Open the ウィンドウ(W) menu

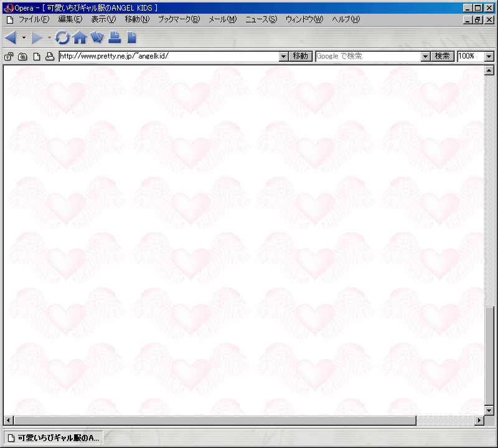304,19
